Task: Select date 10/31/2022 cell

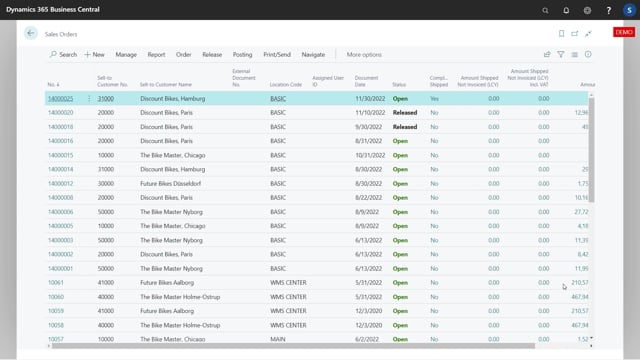Action: [370, 155]
